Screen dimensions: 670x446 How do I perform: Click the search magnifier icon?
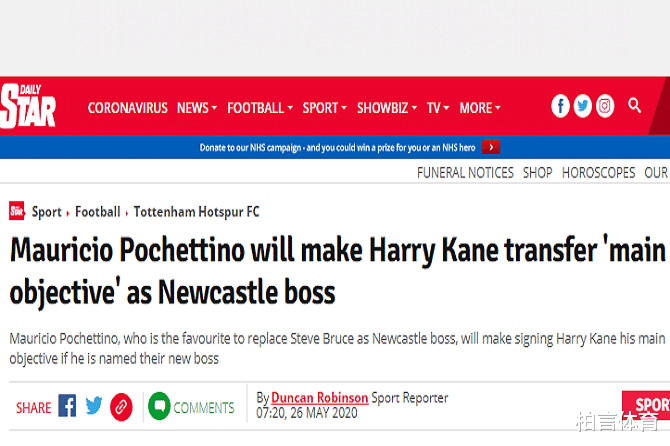point(635,105)
